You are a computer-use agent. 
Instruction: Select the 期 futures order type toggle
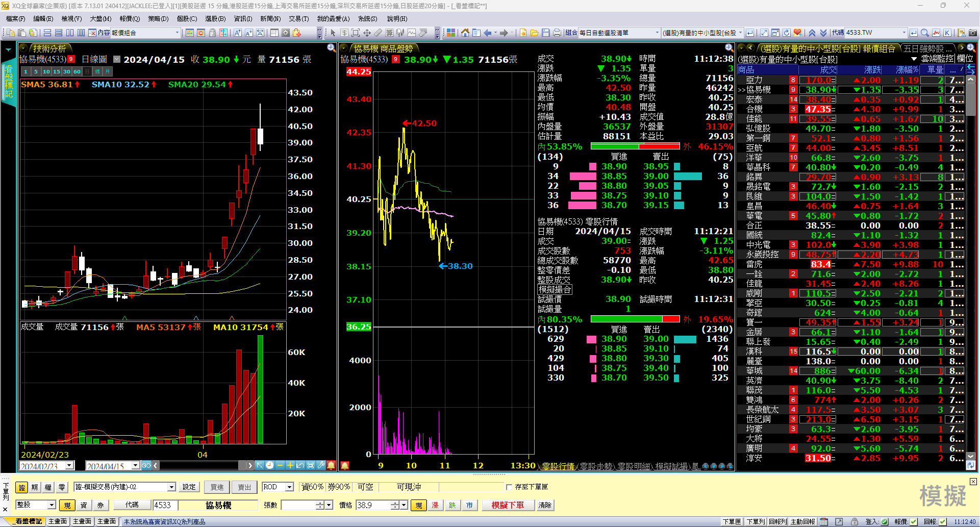pos(35,487)
